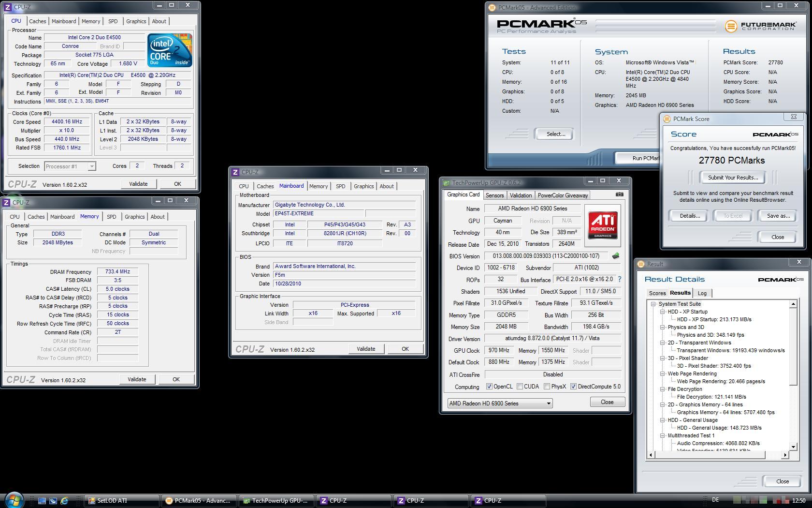Image resolution: width=812 pixels, height=508 pixels.
Task: Toggle the DirectCompute 5.0 checkbox
Action: (x=573, y=387)
